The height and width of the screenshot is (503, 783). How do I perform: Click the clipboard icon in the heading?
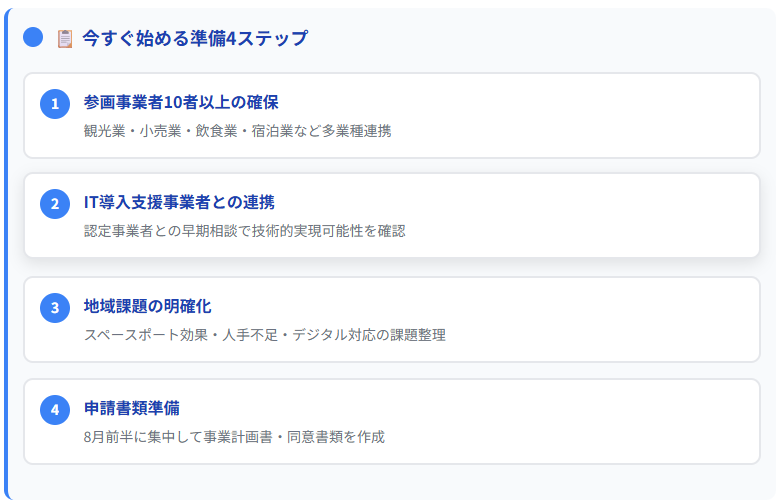(x=65, y=38)
